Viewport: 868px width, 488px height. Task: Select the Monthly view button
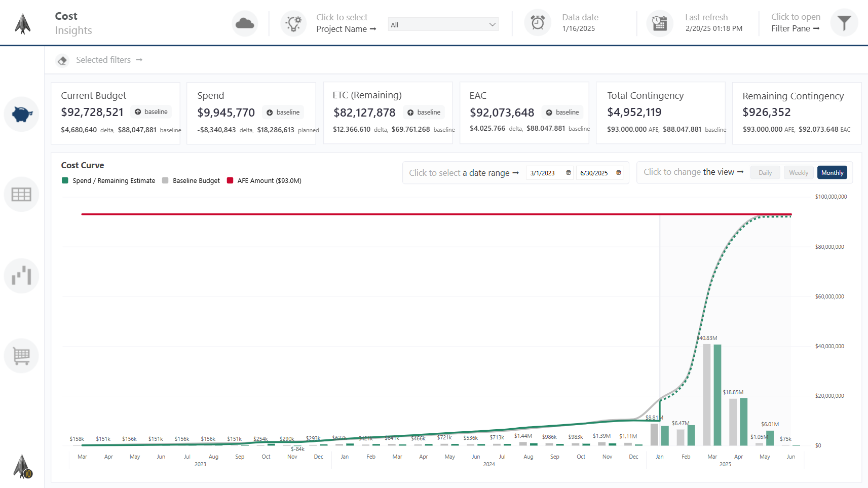click(832, 172)
